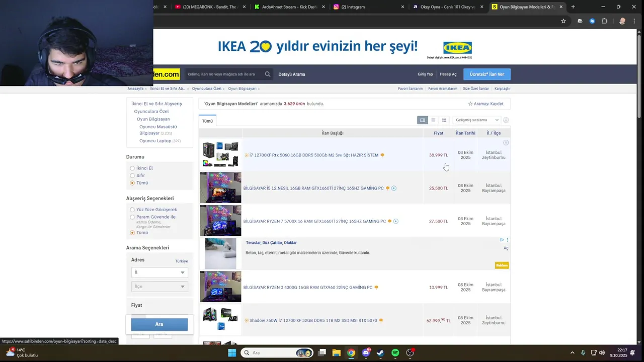
Task: Click the sorting info icon
Action: [x=506, y=120]
